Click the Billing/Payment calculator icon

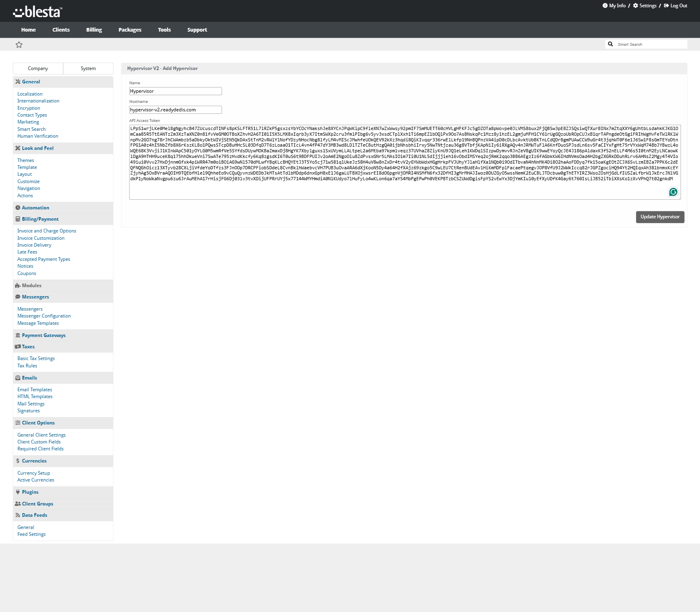(x=18, y=219)
